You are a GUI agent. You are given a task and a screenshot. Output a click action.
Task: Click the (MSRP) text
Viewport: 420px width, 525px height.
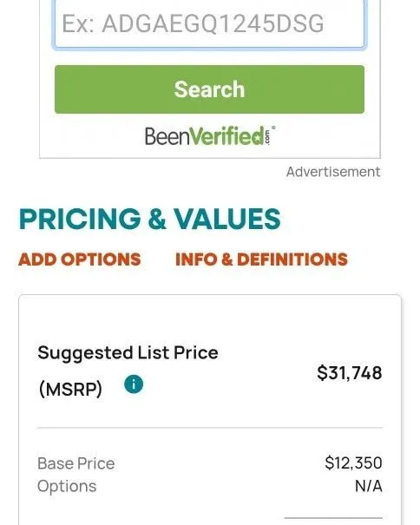click(x=70, y=389)
